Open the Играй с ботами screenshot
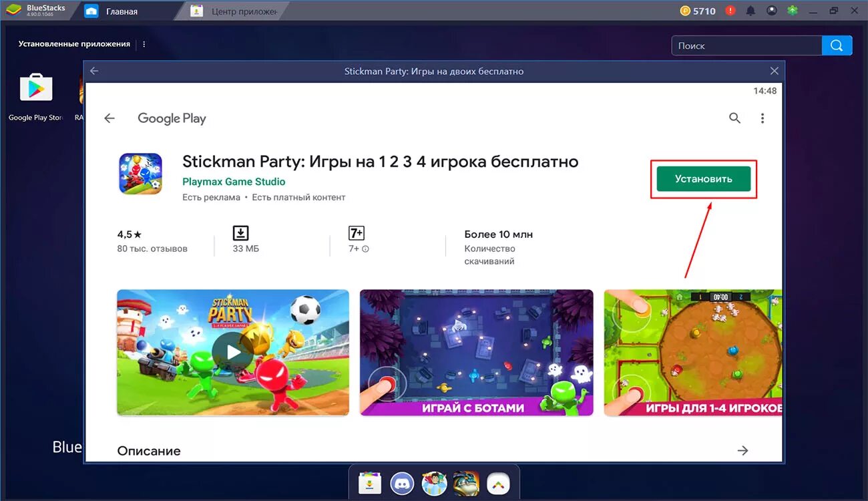868x501 pixels. [476, 352]
